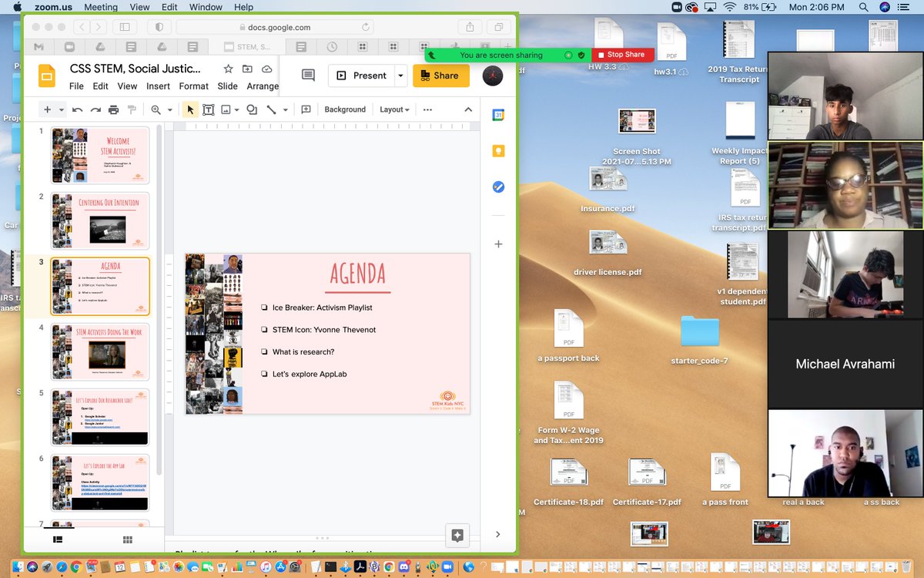
Task: Click Michael Avrahami's Zoom video tile
Action: (845, 364)
